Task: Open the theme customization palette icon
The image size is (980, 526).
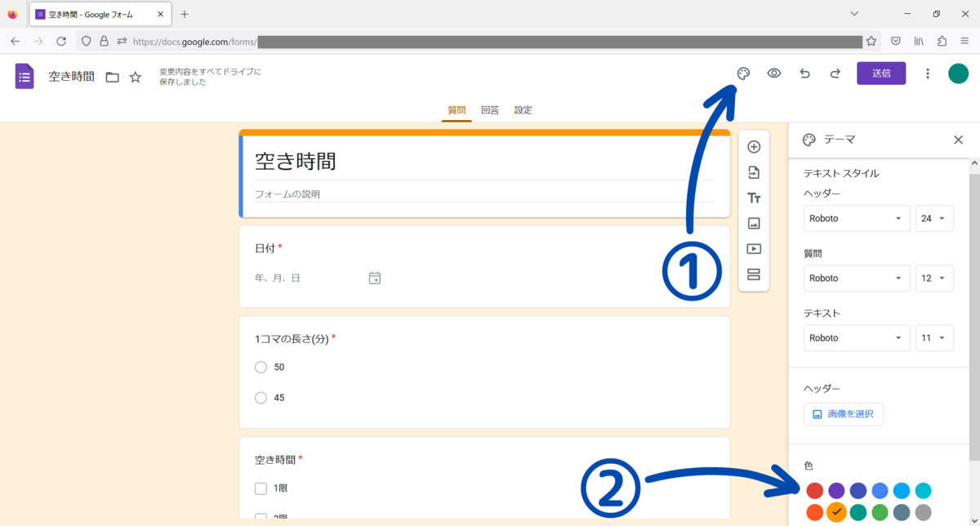Action: [743, 74]
